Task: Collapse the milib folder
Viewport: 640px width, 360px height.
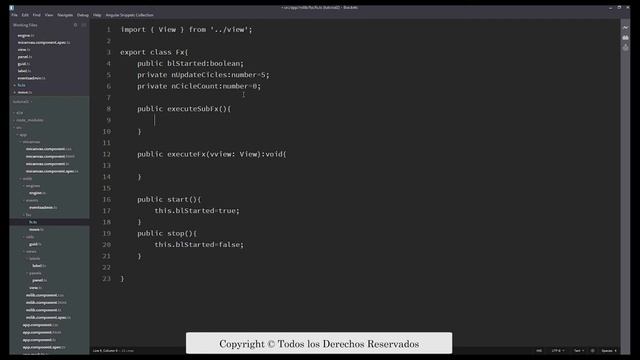Action: tap(26, 178)
